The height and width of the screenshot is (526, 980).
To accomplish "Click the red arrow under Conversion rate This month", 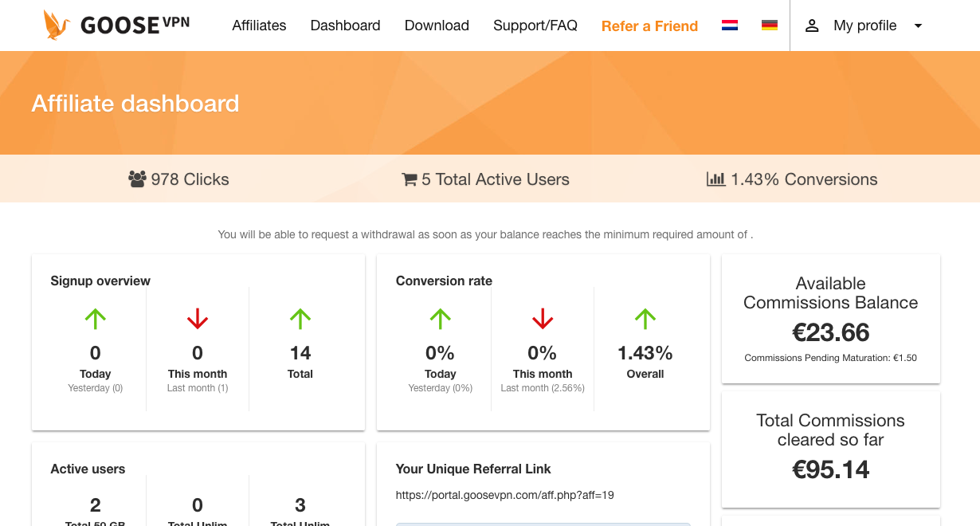I will point(543,320).
